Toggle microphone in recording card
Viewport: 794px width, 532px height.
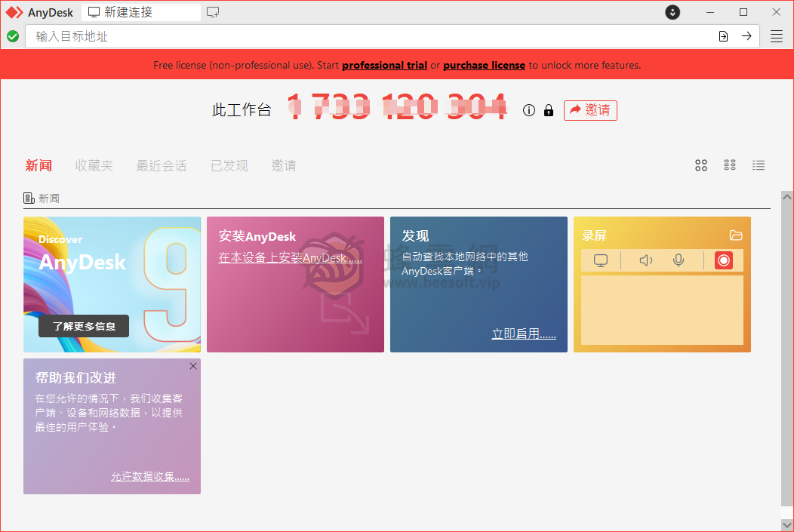point(679,260)
